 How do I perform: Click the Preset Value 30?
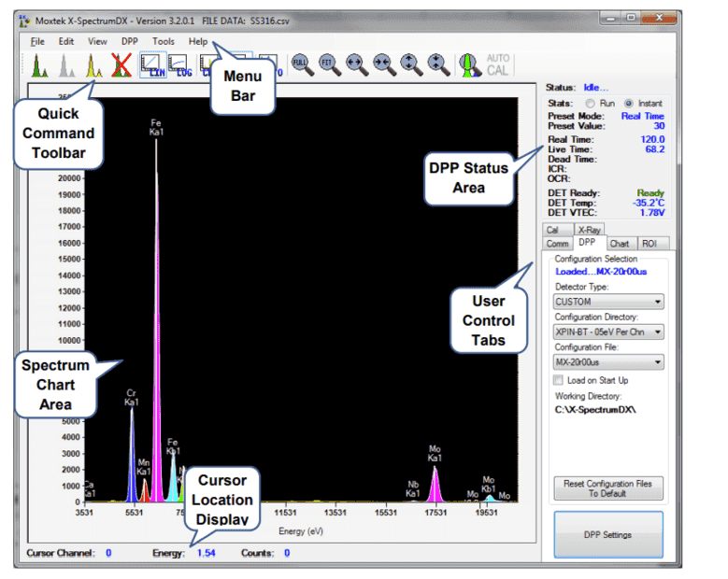click(x=659, y=126)
